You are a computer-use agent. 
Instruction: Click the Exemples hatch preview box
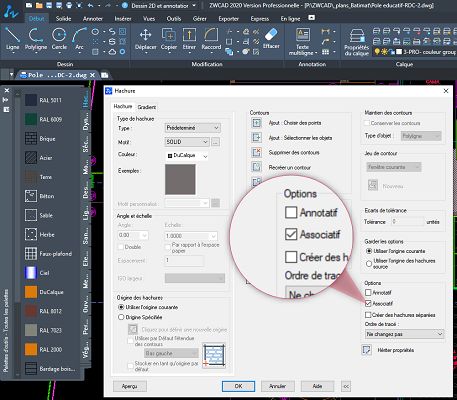180,179
